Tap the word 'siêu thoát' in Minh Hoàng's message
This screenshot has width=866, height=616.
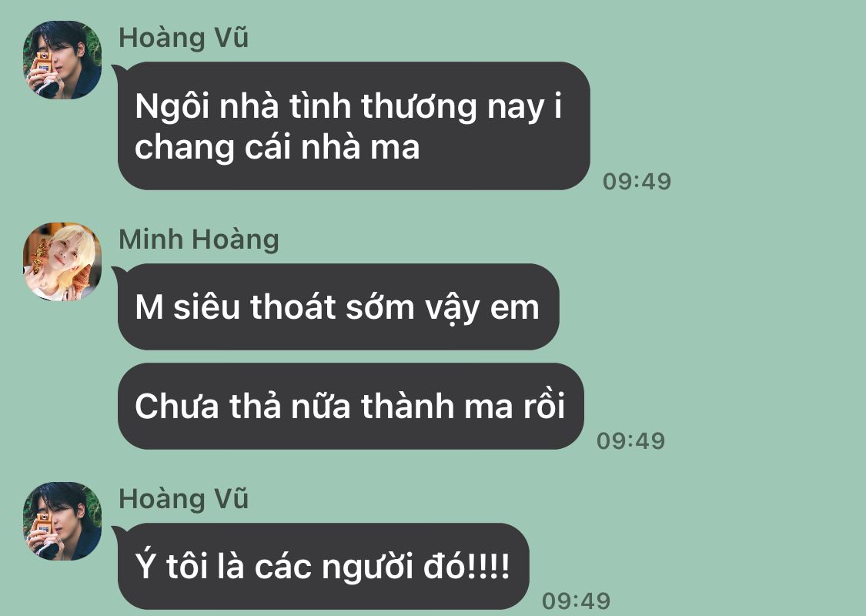[255, 307]
